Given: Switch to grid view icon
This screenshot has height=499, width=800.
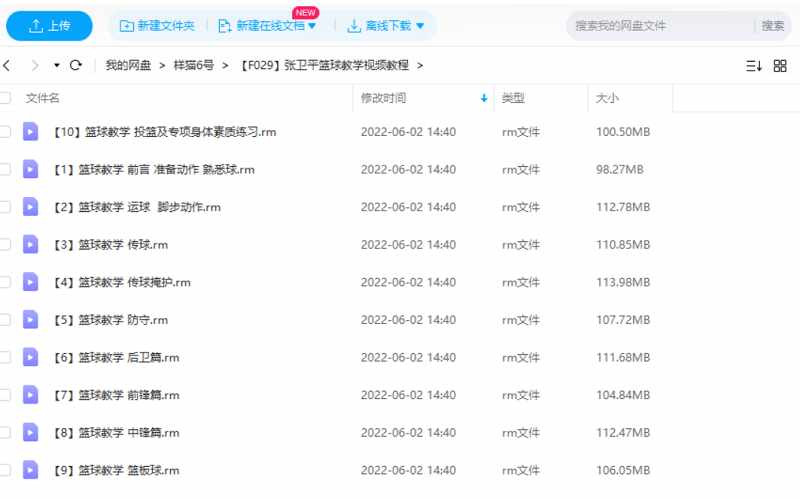Looking at the screenshot, I should click(781, 65).
